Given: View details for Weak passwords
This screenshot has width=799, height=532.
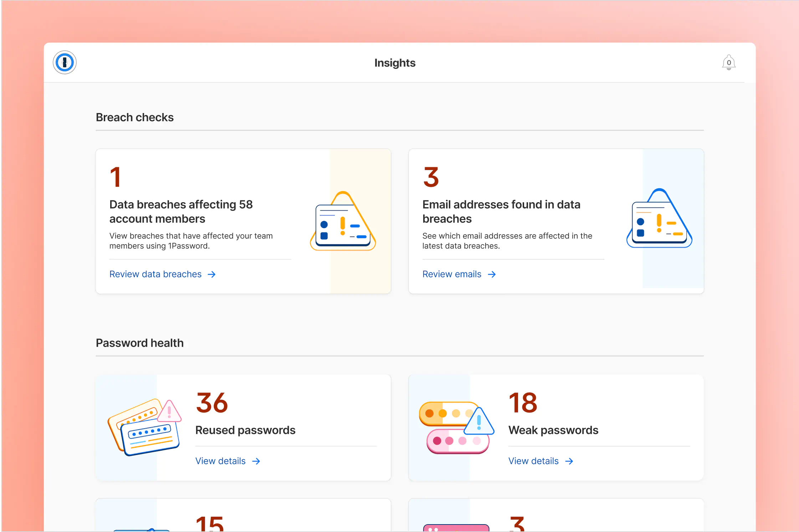Looking at the screenshot, I should (x=533, y=461).
